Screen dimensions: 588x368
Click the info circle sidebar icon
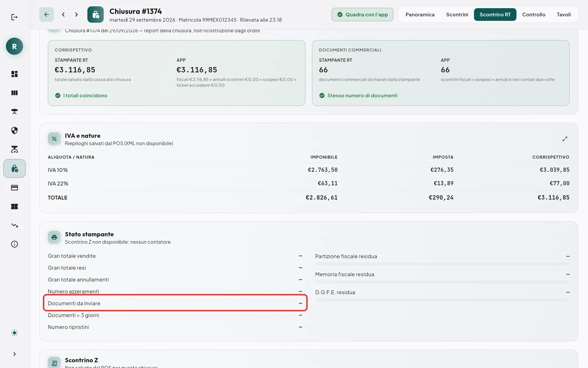click(x=14, y=244)
